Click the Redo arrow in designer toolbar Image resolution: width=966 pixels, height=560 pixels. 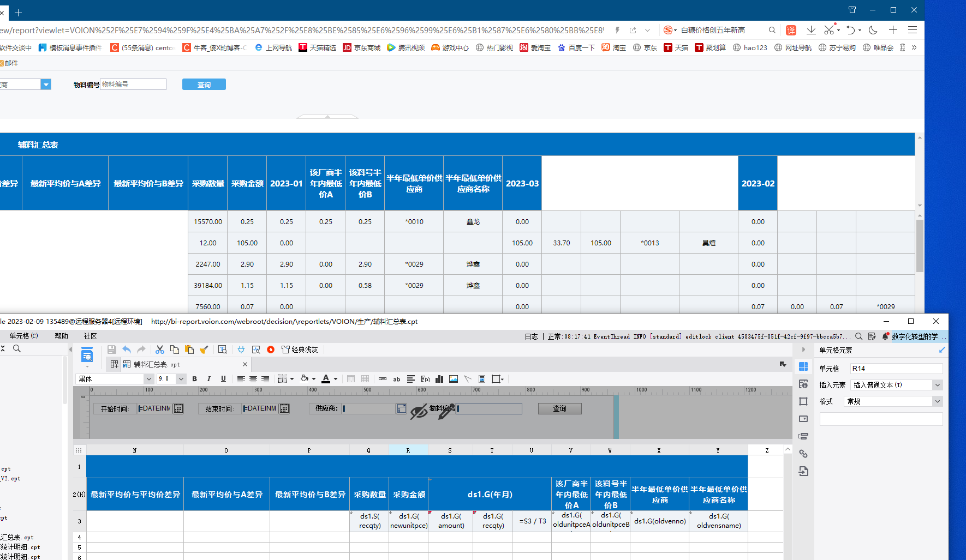141,350
